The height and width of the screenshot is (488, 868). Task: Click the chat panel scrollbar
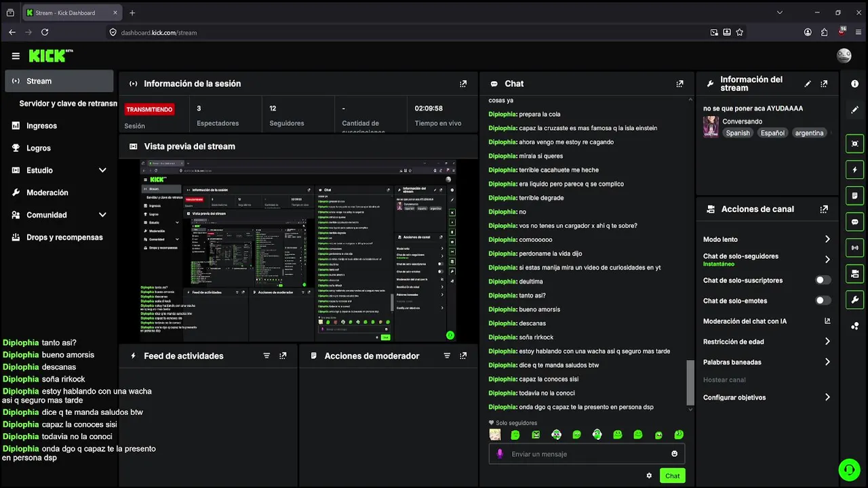pyautogui.click(x=690, y=382)
